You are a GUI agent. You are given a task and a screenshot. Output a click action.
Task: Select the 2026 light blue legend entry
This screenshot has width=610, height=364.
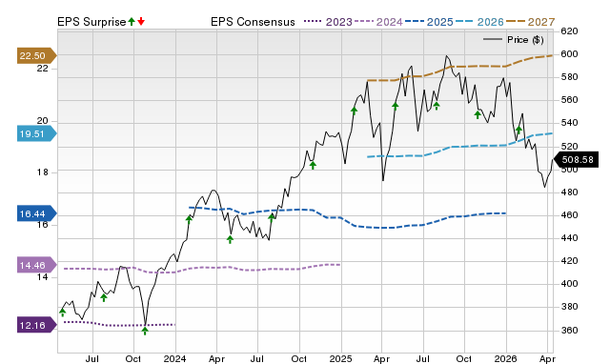(x=479, y=22)
